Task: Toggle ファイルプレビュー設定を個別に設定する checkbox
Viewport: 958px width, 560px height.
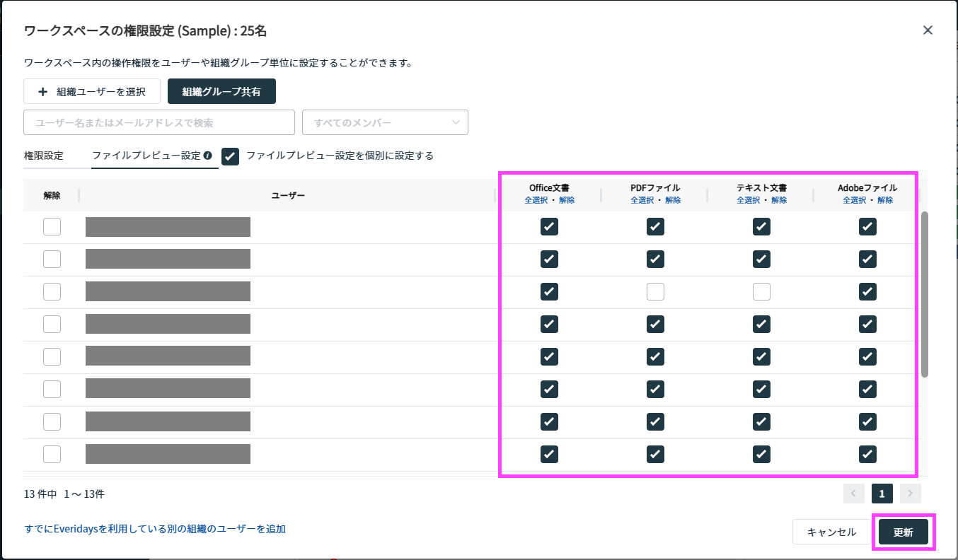Action: click(230, 156)
